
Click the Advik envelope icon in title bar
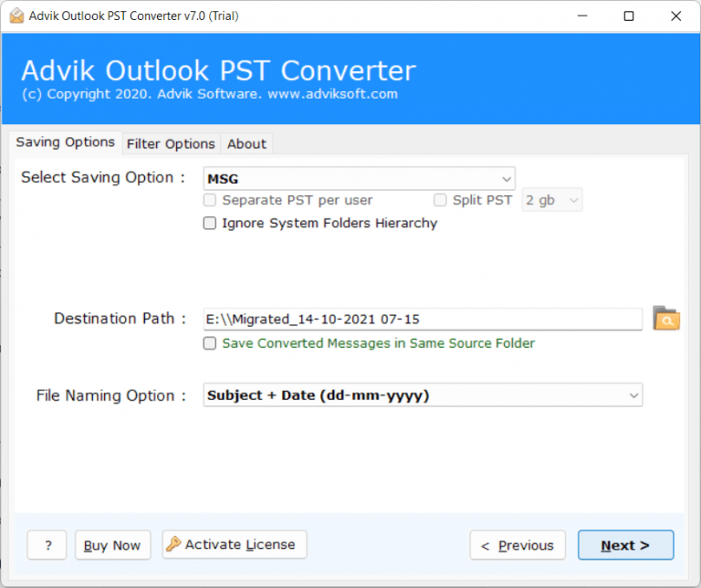(x=16, y=16)
